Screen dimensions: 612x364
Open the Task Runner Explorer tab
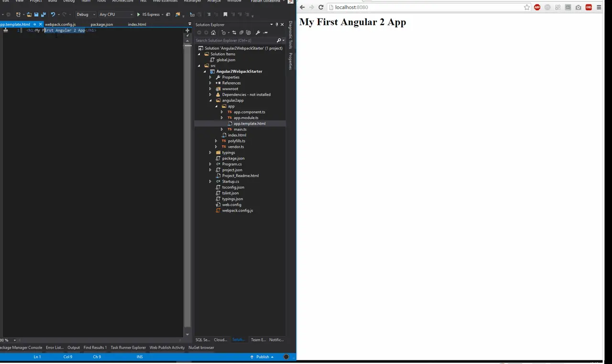coord(128,348)
